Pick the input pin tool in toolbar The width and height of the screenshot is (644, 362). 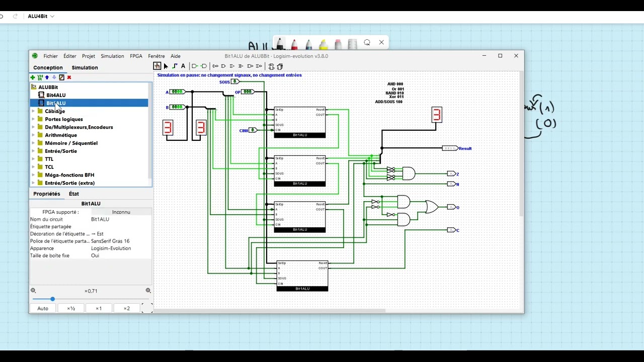pyautogui.click(x=195, y=66)
